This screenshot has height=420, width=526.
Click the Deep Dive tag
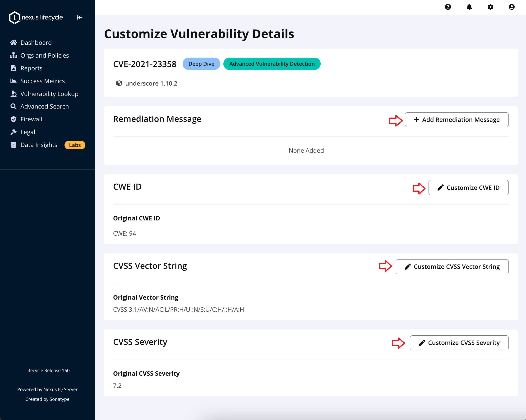(x=201, y=64)
